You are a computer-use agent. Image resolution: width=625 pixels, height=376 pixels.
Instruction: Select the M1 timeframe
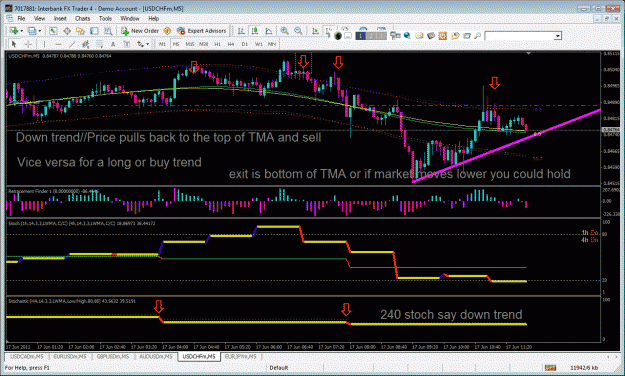coord(162,44)
